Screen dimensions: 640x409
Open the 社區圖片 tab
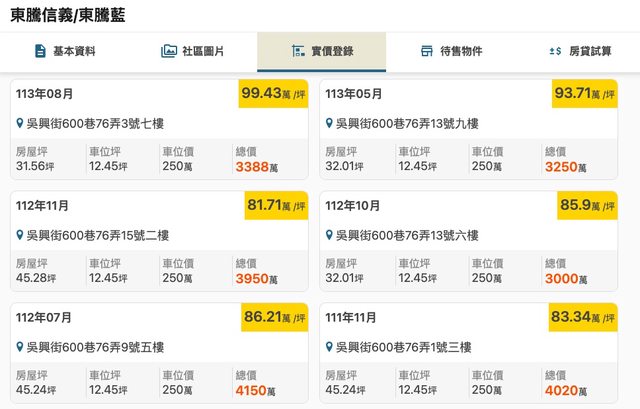click(x=193, y=51)
